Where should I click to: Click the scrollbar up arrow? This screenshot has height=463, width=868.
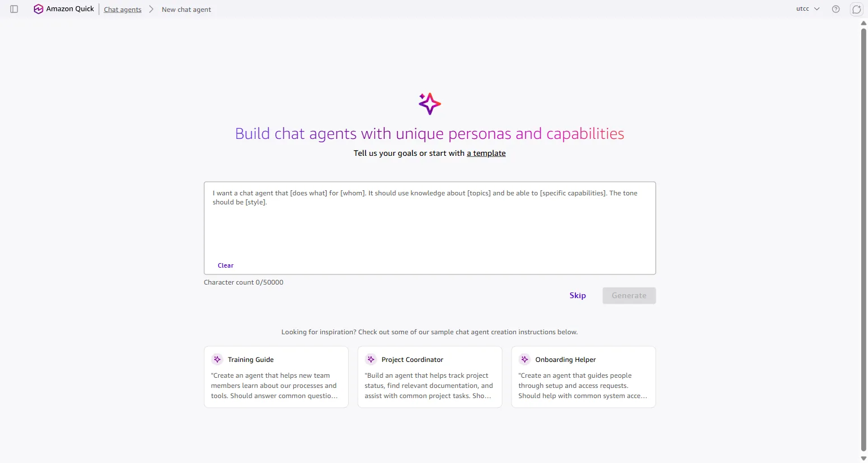point(863,23)
